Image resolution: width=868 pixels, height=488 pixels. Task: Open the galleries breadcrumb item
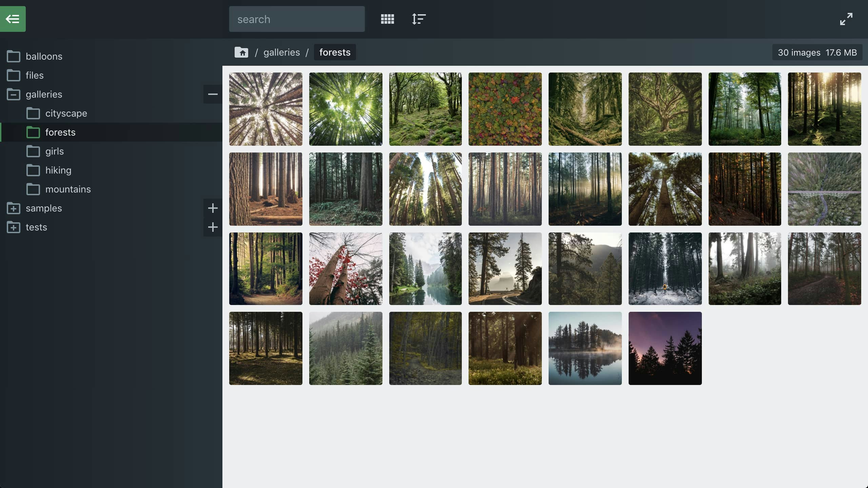point(281,52)
